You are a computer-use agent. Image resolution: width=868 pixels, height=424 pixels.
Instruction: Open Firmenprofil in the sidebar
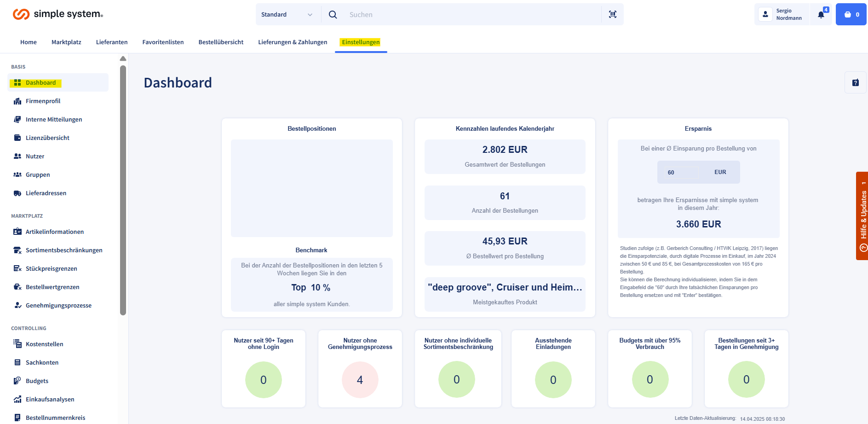click(x=43, y=101)
